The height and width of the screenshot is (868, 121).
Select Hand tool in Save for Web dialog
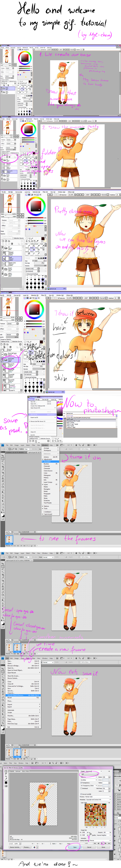click(x=6, y=771)
